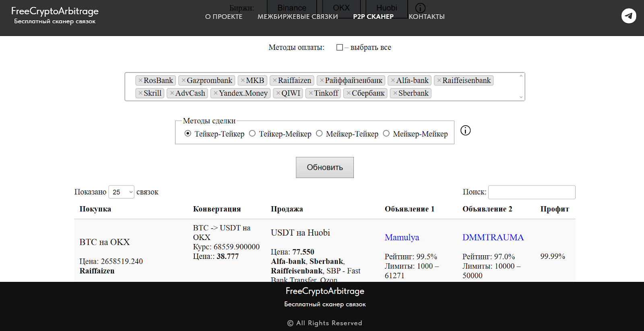
Task: Toggle the Binance exchange button
Action: pyautogui.click(x=292, y=8)
